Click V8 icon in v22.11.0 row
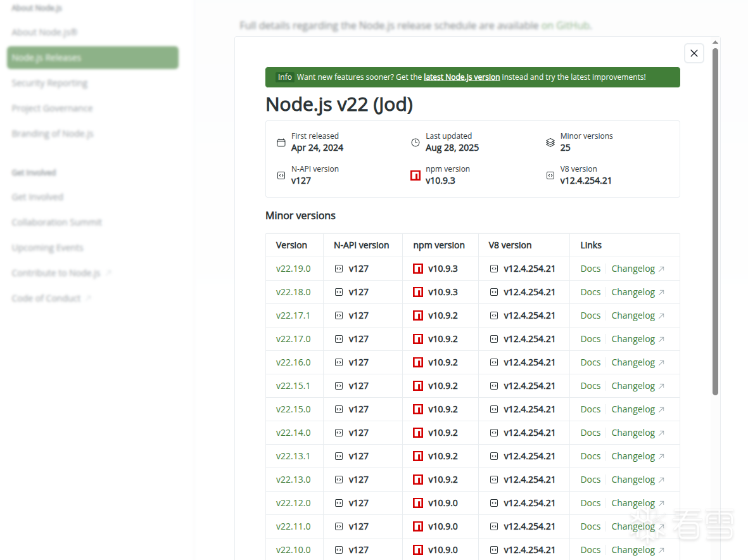This screenshot has height=560, width=748. [x=494, y=526]
